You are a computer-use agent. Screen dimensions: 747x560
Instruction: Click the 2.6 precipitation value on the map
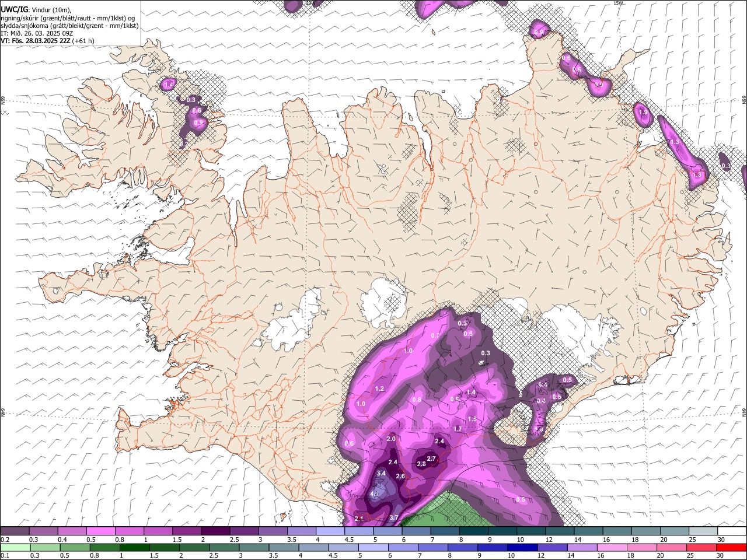(x=400, y=477)
